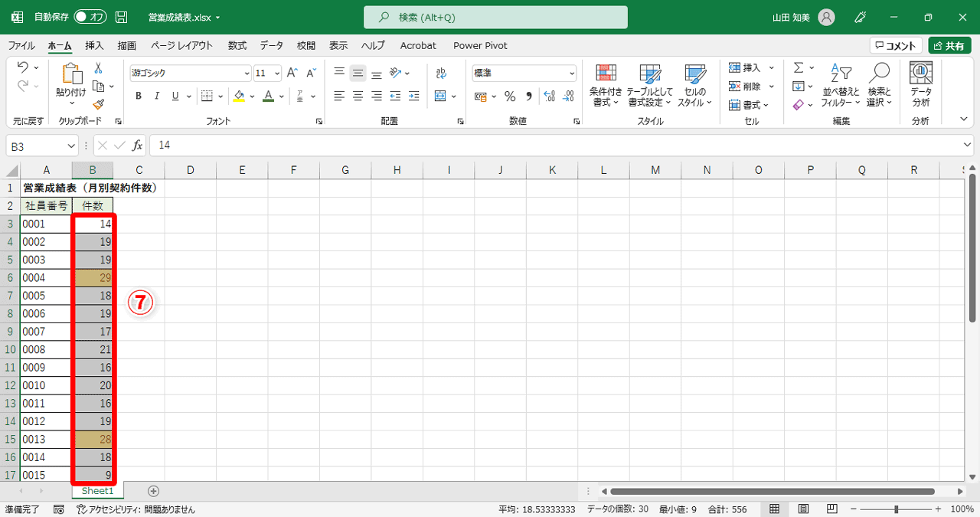Select the Sheet1 tab
The image size is (980, 517).
pyautogui.click(x=97, y=491)
